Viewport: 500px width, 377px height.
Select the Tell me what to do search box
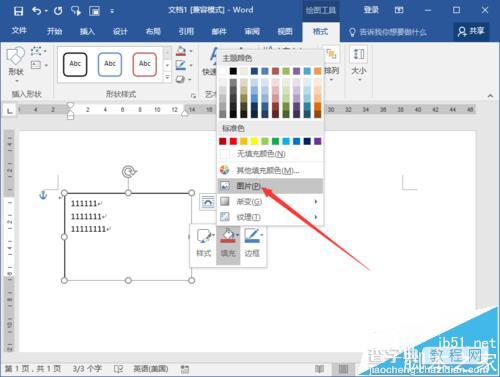[388, 32]
